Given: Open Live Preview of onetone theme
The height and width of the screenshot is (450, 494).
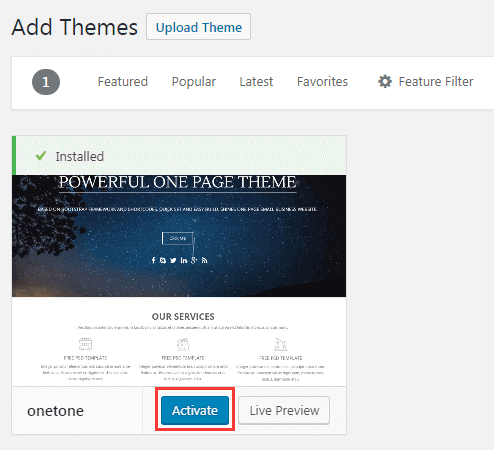Looking at the screenshot, I should [284, 410].
